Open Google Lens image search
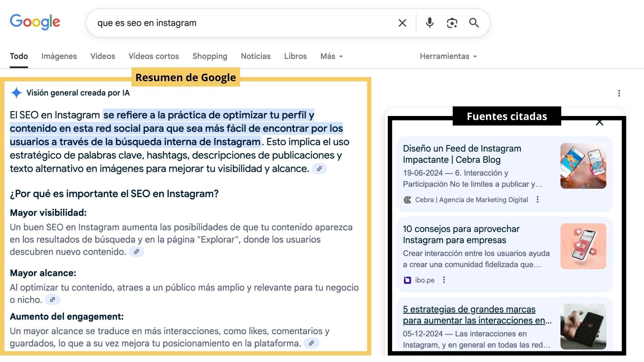 [x=452, y=23]
